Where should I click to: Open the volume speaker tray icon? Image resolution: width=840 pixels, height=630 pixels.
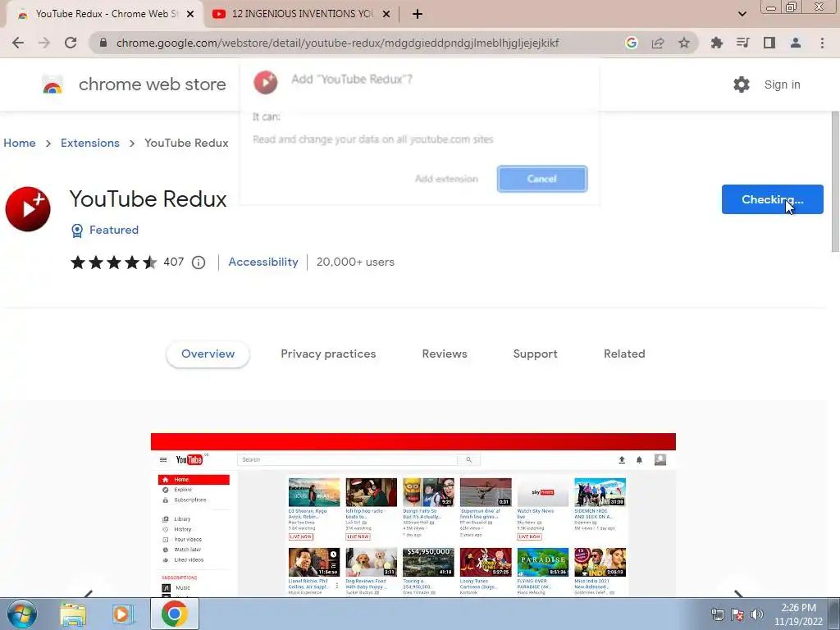coord(757,614)
